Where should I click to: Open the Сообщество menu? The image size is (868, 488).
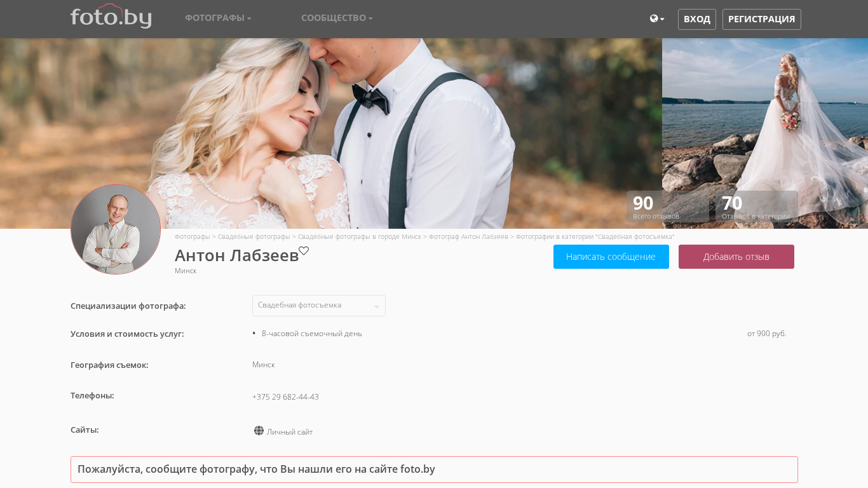pyautogui.click(x=337, y=18)
